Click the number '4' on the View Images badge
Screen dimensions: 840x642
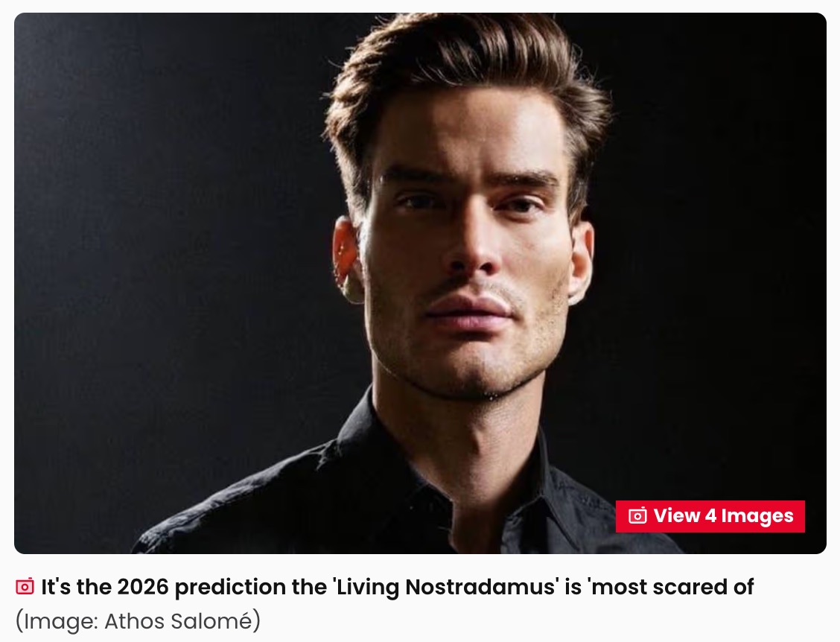pyautogui.click(x=710, y=515)
